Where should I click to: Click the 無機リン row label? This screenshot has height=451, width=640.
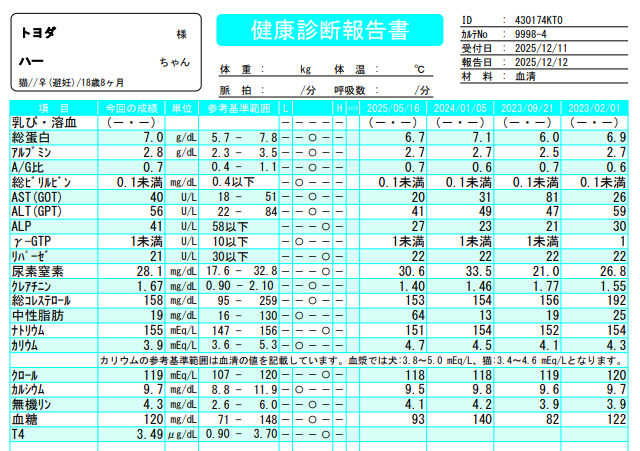pyautogui.click(x=31, y=404)
